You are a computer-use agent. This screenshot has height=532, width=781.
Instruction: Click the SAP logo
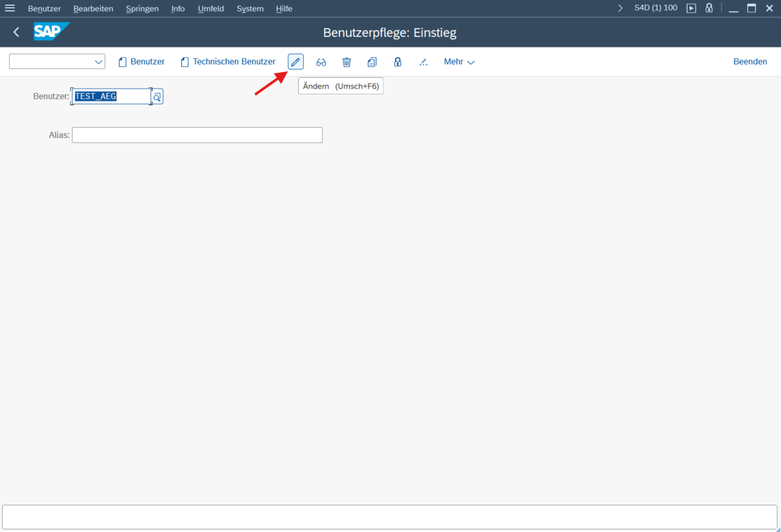(x=51, y=32)
